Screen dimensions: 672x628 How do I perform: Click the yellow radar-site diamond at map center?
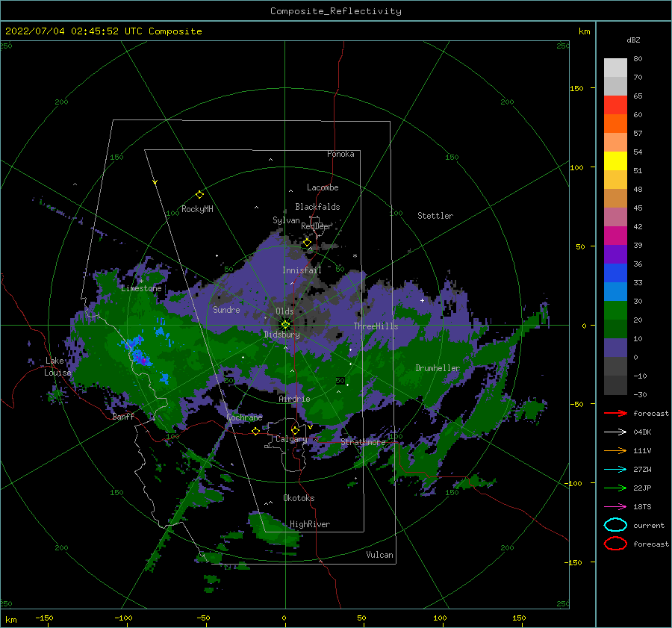click(x=285, y=325)
